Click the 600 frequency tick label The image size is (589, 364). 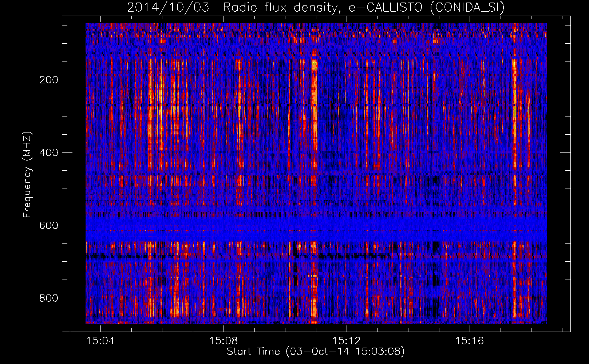point(48,225)
